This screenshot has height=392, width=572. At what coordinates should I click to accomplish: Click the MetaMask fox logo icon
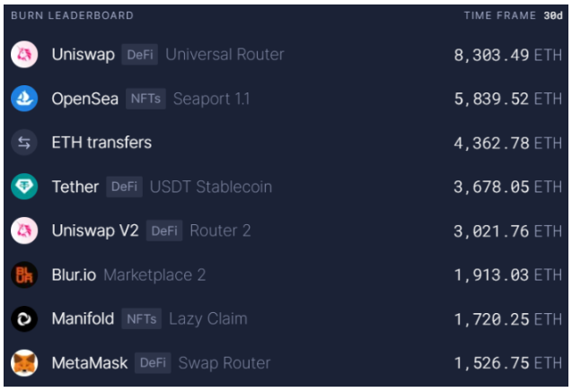(x=24, y=363)
